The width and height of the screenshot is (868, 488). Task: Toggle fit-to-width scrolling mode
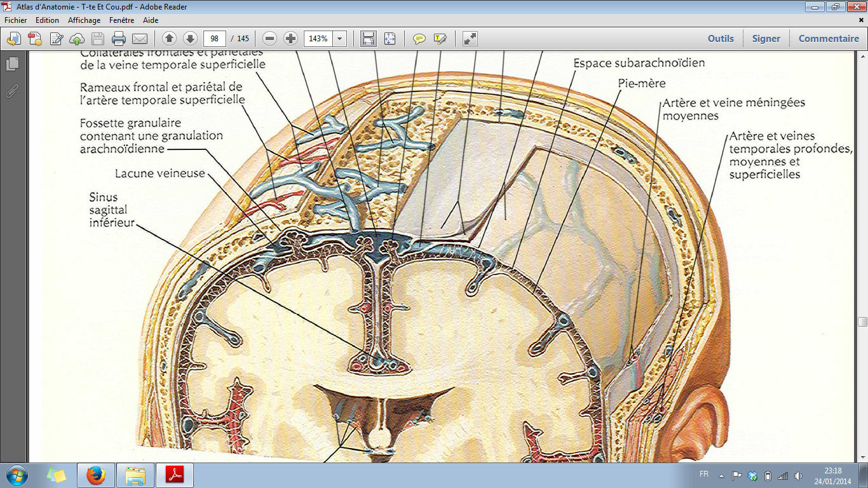tap(368, 39)
